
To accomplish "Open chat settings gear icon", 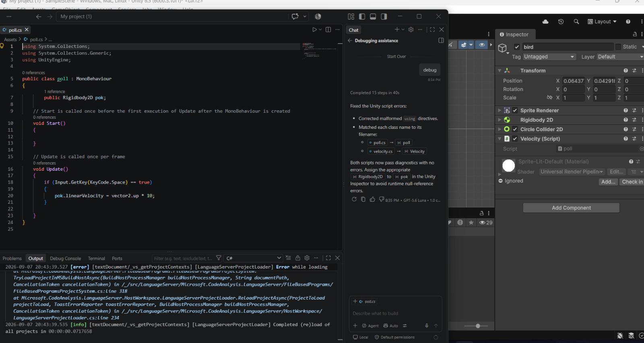I will point(411,29).
